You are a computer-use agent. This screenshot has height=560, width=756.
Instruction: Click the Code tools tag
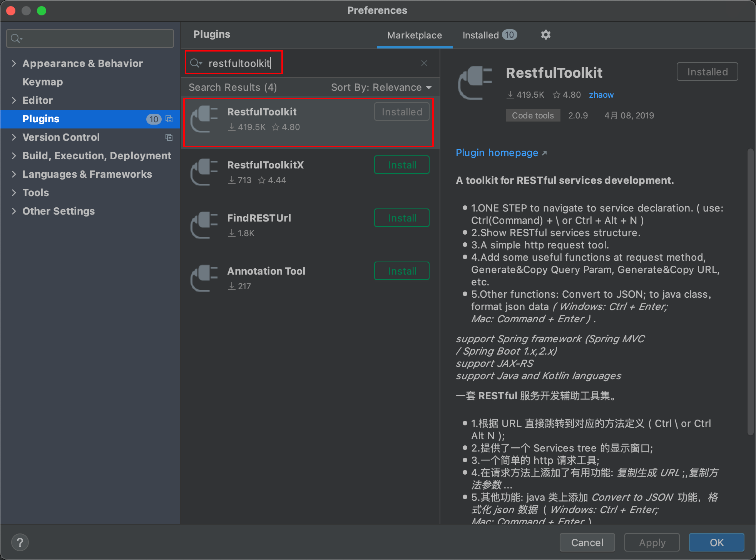point(533,115)
